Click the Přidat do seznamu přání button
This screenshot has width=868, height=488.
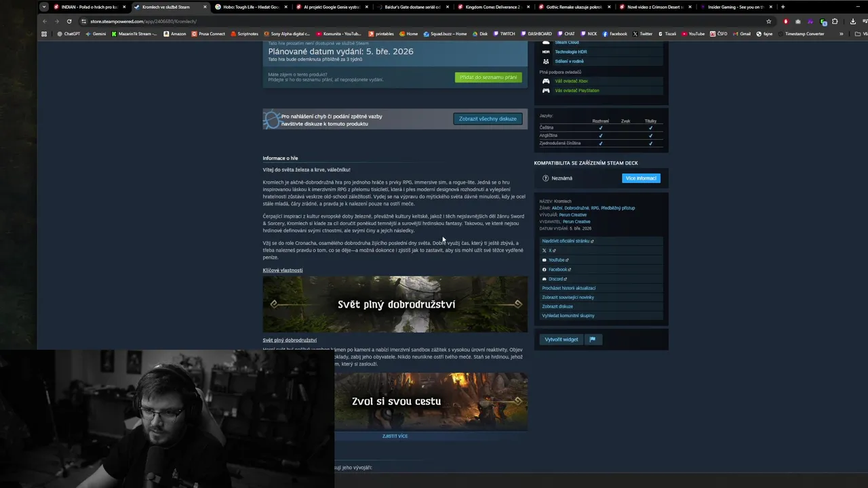[x=488, y=77]
